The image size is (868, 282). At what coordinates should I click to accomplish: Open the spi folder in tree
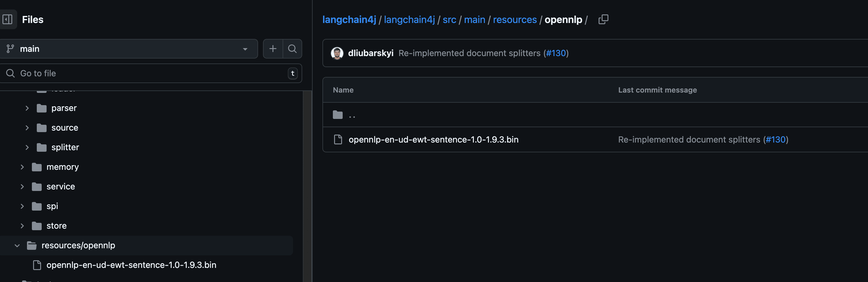(x=52, y=206)
